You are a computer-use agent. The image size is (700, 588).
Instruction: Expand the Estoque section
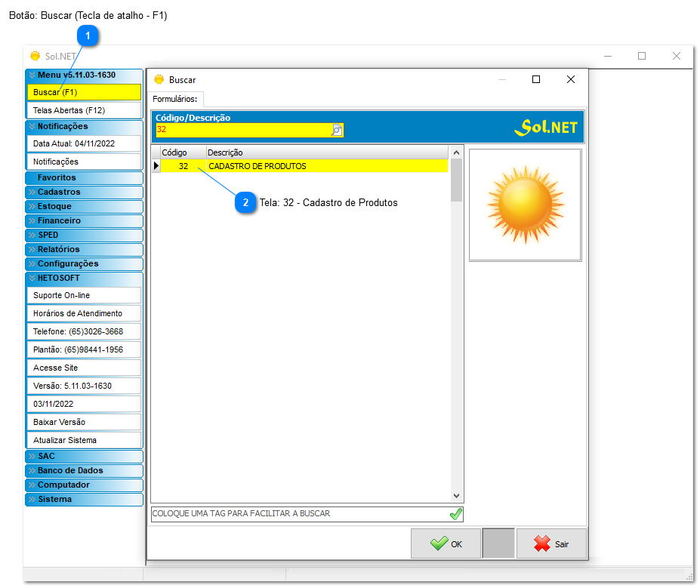point(84,207)
